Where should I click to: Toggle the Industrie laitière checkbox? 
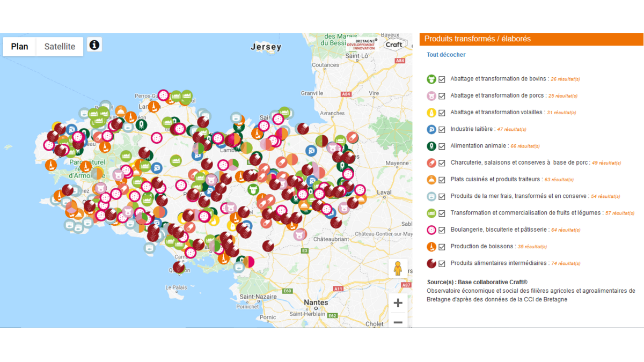point(442,129)
